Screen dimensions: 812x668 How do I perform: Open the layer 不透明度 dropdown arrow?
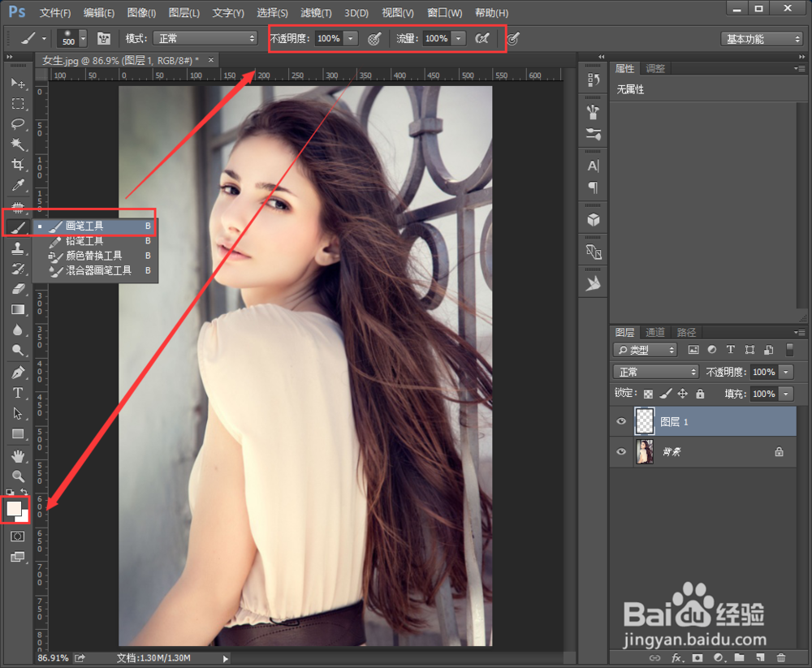[786, 372]
